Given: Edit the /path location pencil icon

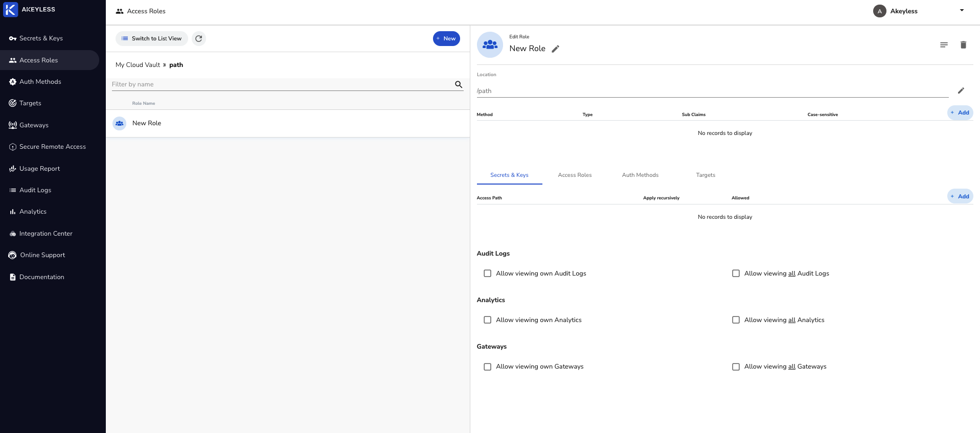Looking at the screenshot, I should [961, 90].
